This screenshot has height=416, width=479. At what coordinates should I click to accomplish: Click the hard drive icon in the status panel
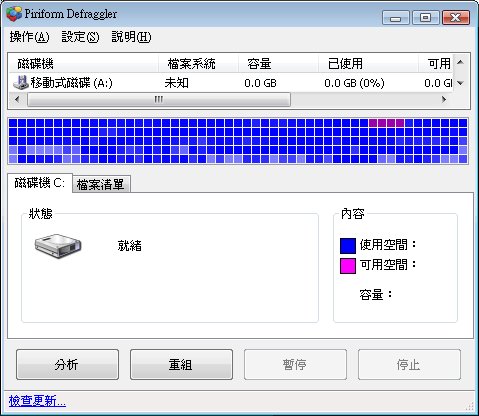(x=58, y=246)
